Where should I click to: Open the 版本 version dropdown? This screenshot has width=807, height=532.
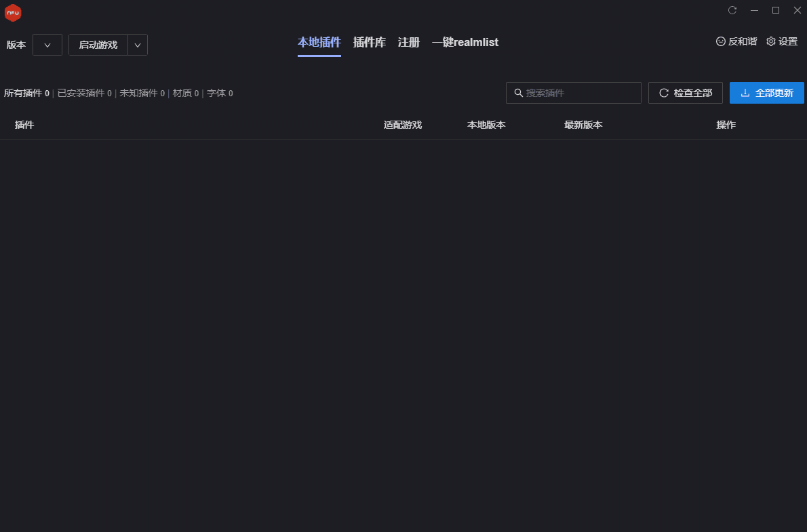(47, 45)
